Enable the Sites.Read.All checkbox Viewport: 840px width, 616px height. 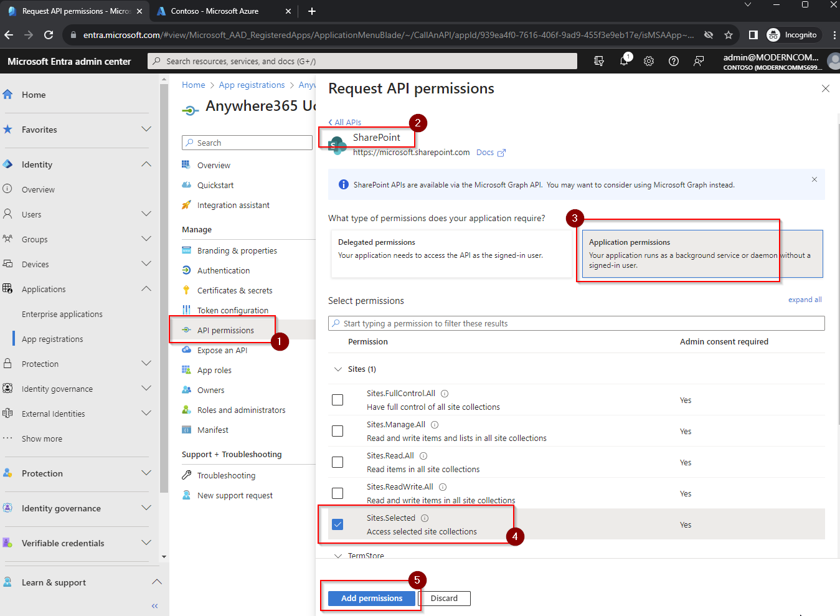pyautogui.click(x=337, y=462)
